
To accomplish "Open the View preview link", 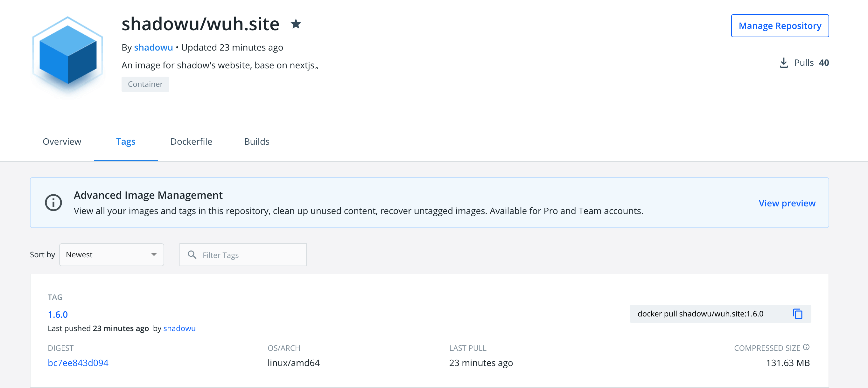I will (x=787, y=203).
